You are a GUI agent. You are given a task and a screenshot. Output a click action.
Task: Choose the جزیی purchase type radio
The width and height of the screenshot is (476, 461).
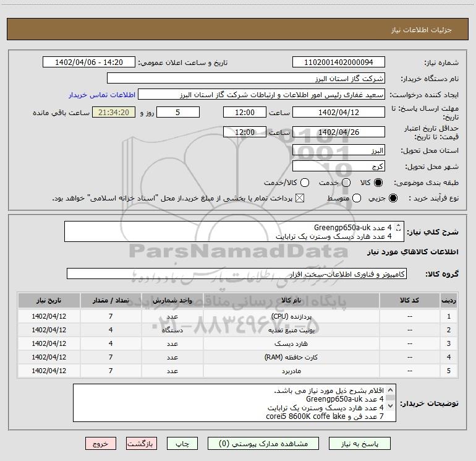pos(393,199)
